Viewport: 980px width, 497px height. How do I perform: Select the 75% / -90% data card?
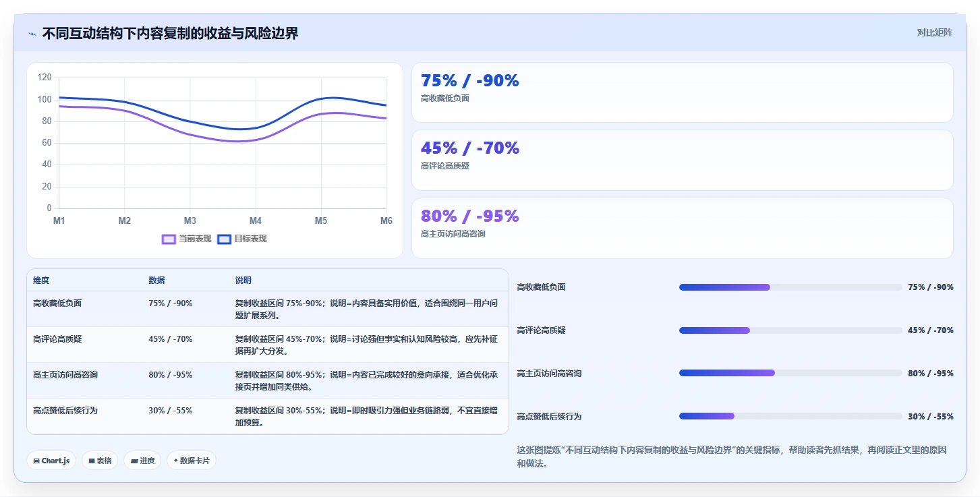(682, 92)
